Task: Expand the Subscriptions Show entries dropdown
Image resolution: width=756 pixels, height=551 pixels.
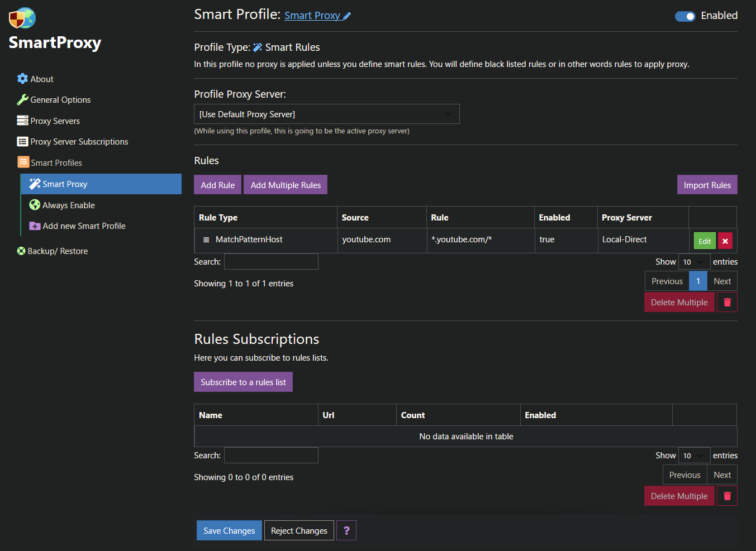Action: coord(694,456)
